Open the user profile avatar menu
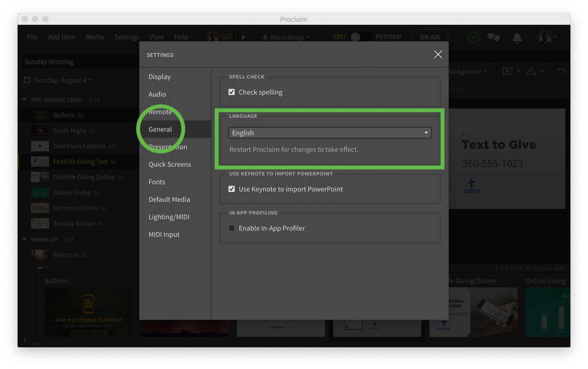Screen dimensions: 588x369 click(547, 37)
